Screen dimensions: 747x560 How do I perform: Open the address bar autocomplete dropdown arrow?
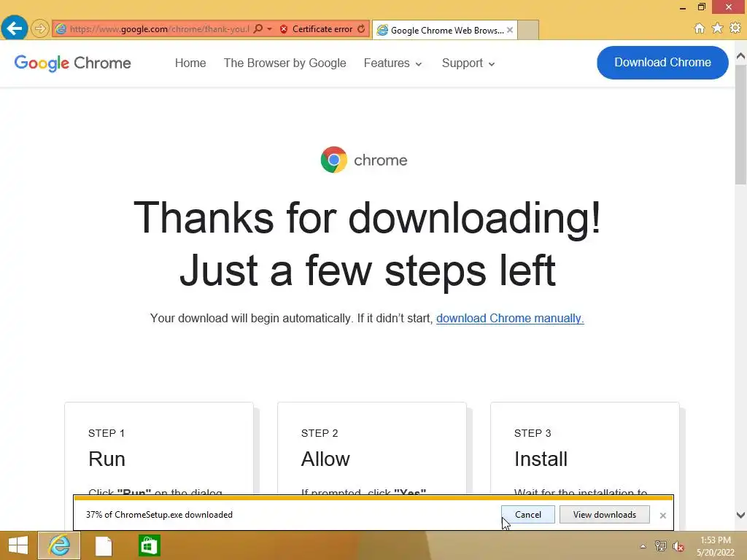point(270,29)
